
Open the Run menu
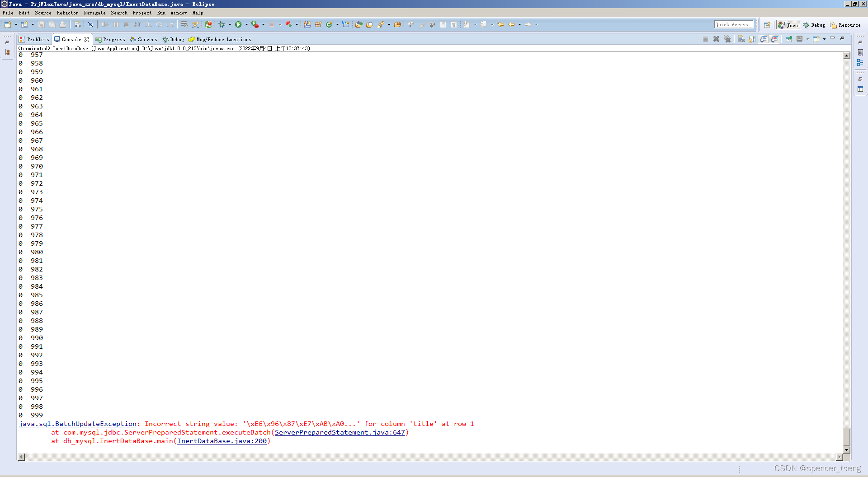click(161, 13)
